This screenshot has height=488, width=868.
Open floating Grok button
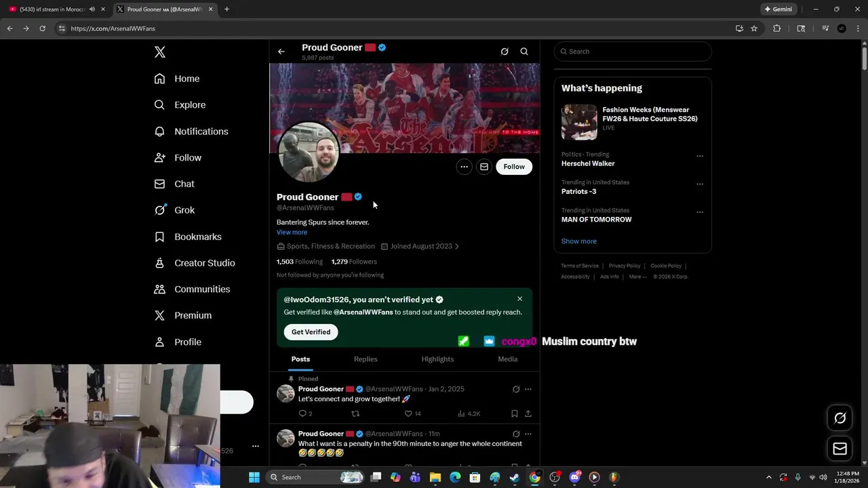point(840,418)
